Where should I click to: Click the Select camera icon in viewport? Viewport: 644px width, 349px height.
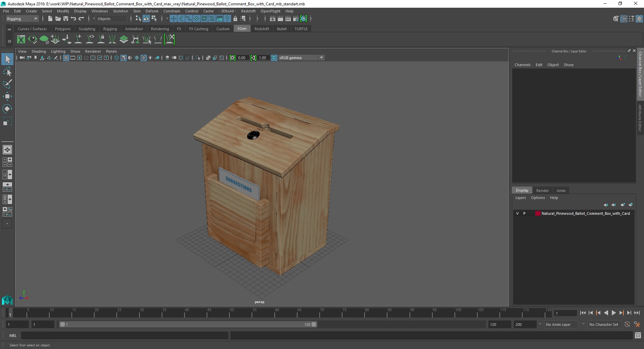point(22,58)
